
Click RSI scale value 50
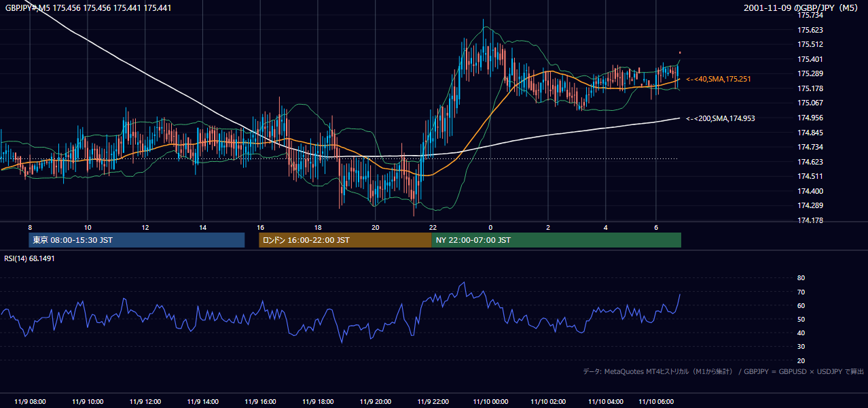pyautogui.click(x=801, y=319)
